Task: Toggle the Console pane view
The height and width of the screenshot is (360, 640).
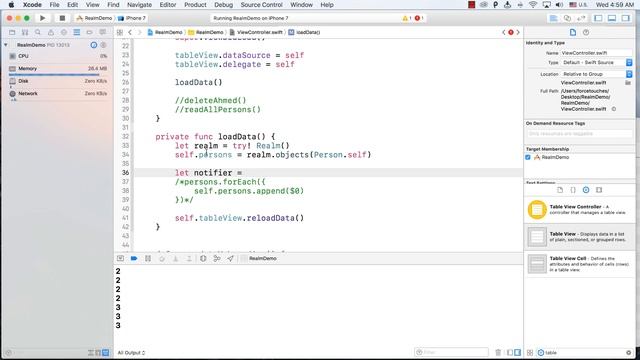Action: coord(517,352)
